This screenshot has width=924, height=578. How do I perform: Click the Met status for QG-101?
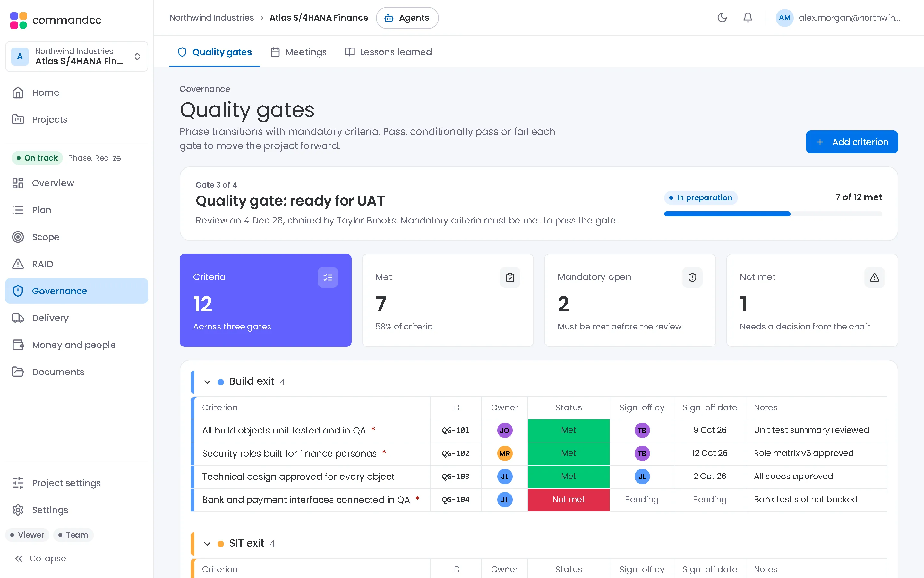tap(569, 430)
